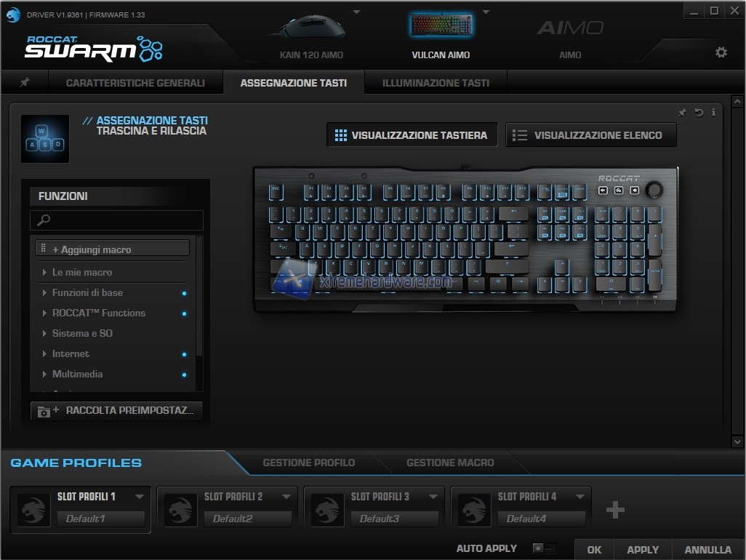The image size is (746, 560).
Task: Select the Kain 120 AIMO mouse device
Action: pyautogui.click(x=311, y=36)
